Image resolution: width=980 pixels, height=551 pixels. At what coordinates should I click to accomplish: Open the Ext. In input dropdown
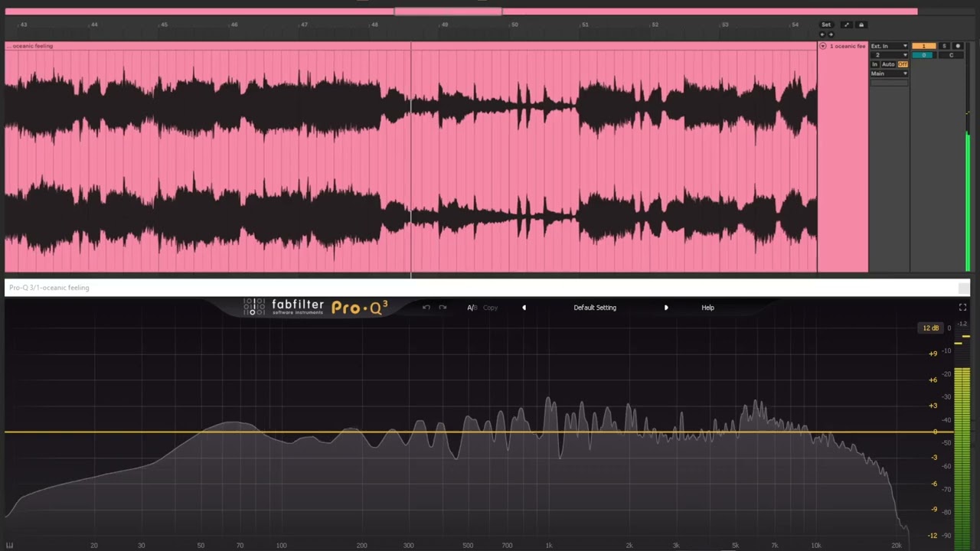(889, 46)
